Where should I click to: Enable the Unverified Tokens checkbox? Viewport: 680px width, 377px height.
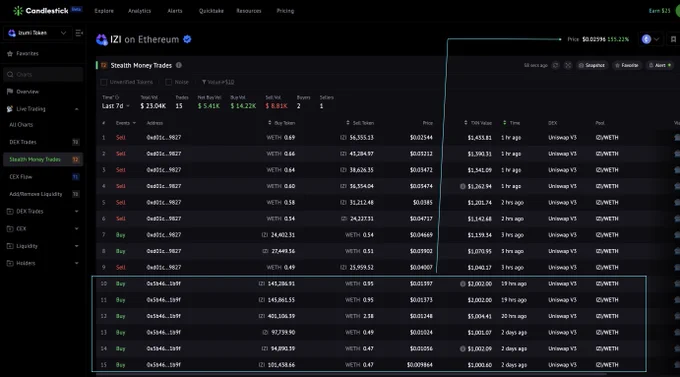pyautogui.click(x=104, y=82)
